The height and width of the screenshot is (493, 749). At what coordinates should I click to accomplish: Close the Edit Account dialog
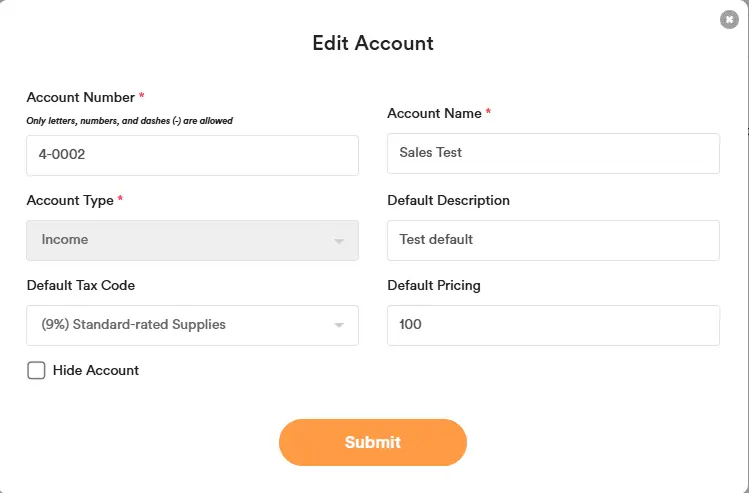[x=729, y=20]
